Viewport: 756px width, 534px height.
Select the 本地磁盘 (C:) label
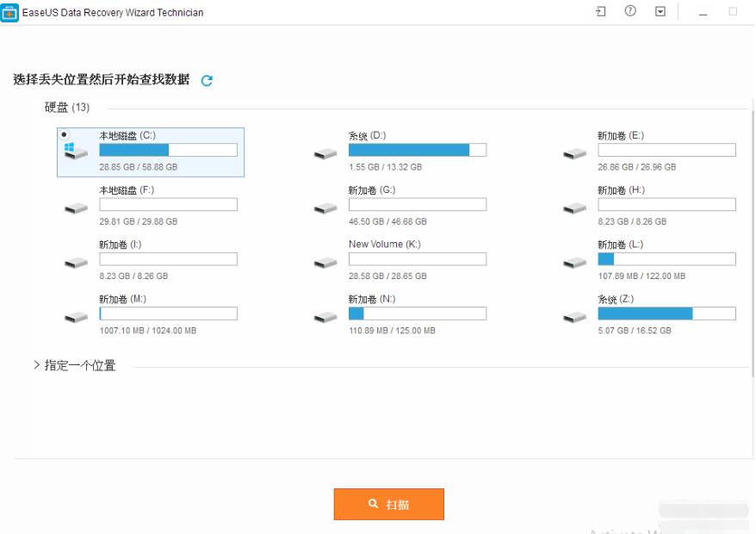(127, 135)
